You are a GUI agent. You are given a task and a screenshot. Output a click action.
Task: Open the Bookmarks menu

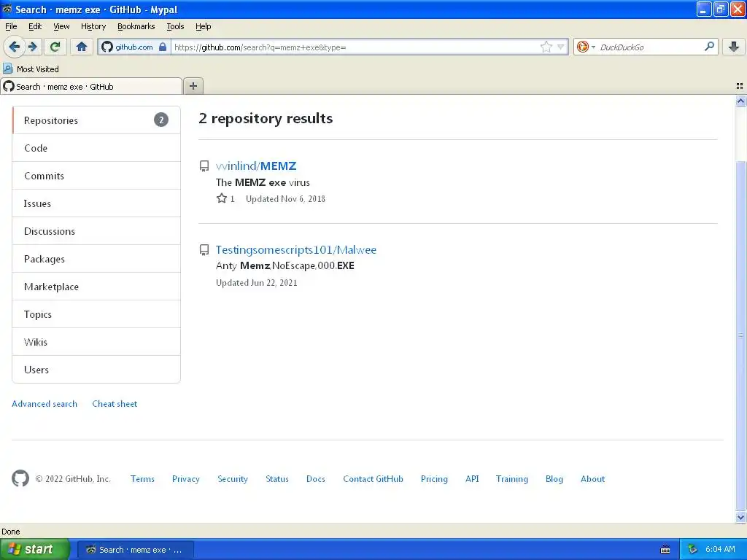(x=136, y=26)
